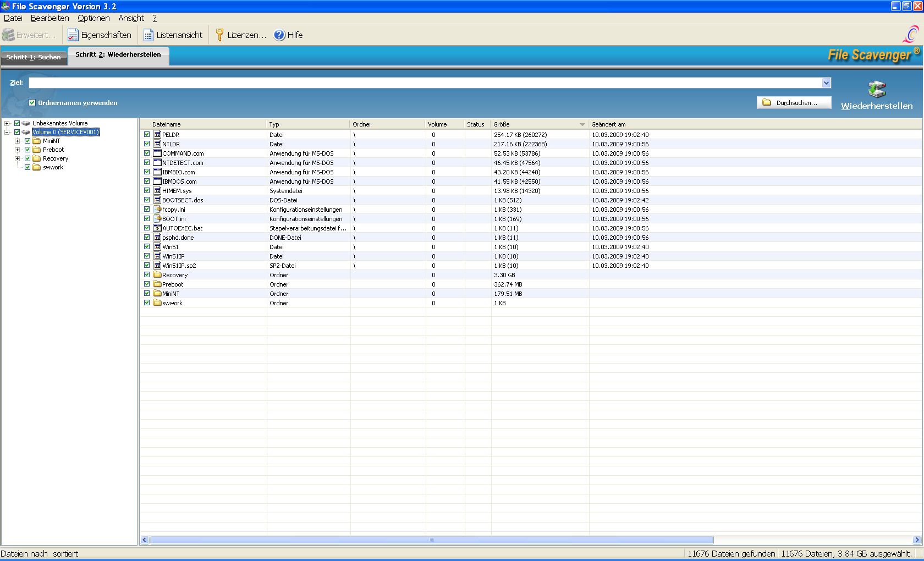Expand the Recovery tree folder
Screen dimensions: 924x561
[x=18, y=158]
